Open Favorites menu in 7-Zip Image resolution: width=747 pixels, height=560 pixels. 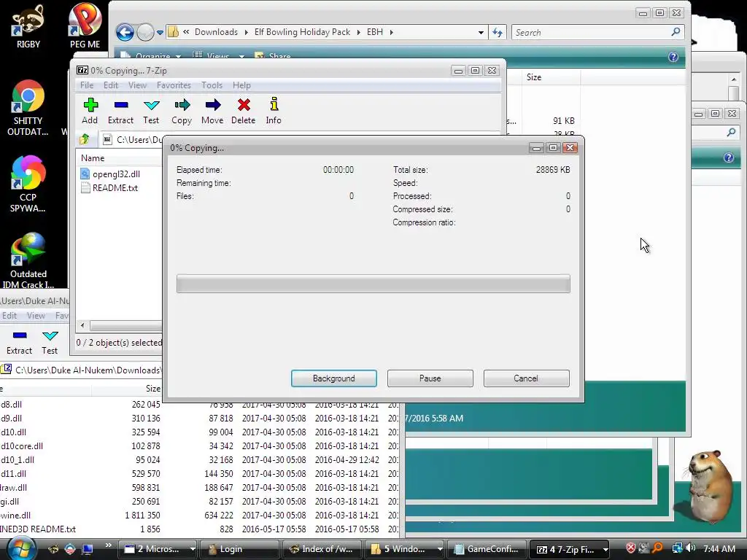pyautogui.click(x=174, y=85)
